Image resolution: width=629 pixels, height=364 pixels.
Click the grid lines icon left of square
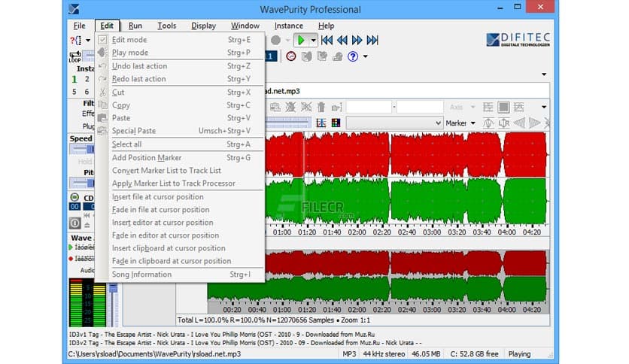point(488,107)
